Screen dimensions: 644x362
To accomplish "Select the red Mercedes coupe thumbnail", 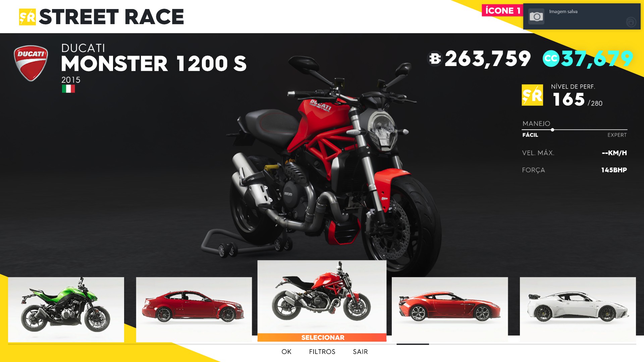I will pyautogui.click(x=194, y=309).
